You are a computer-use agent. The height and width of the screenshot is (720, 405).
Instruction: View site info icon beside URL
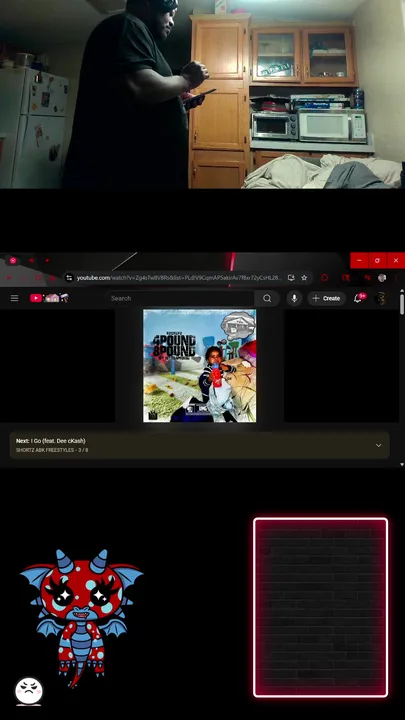pos(69,278)
